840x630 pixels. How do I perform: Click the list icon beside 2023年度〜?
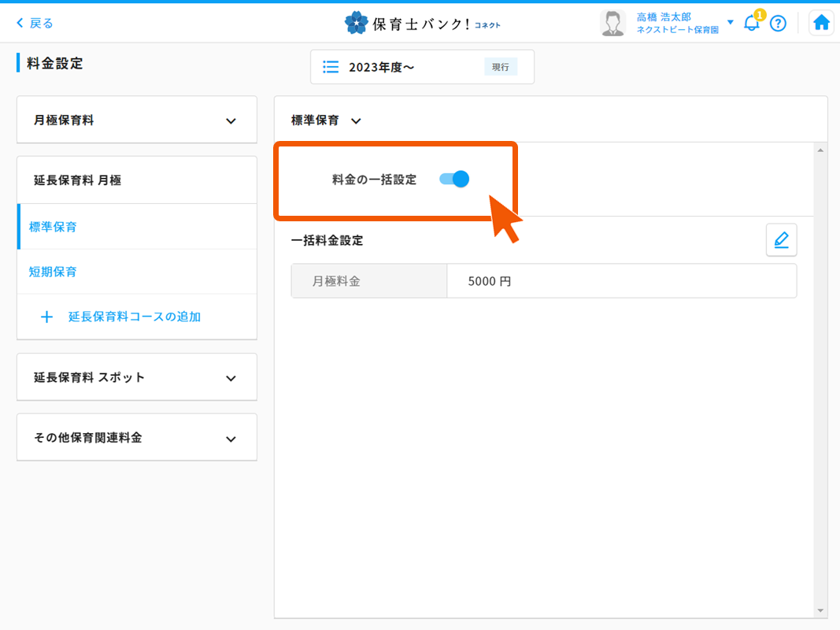tap(331, 67)
